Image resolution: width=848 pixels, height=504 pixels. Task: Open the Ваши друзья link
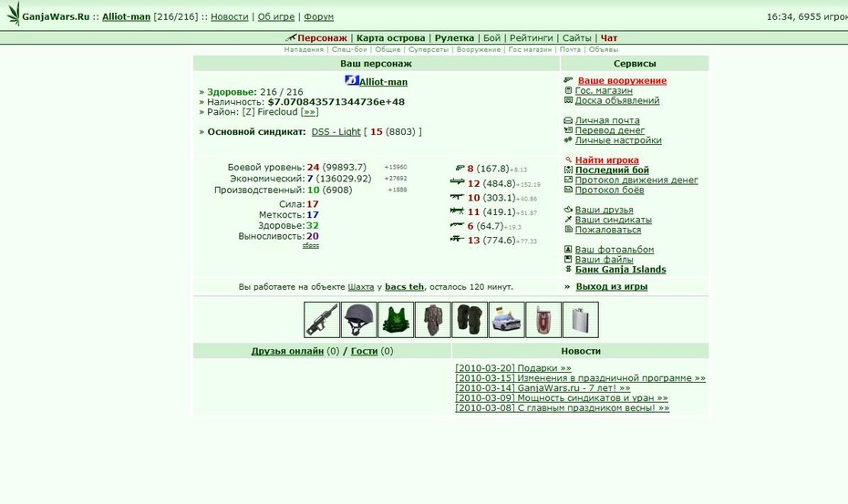tap(605, 210)
